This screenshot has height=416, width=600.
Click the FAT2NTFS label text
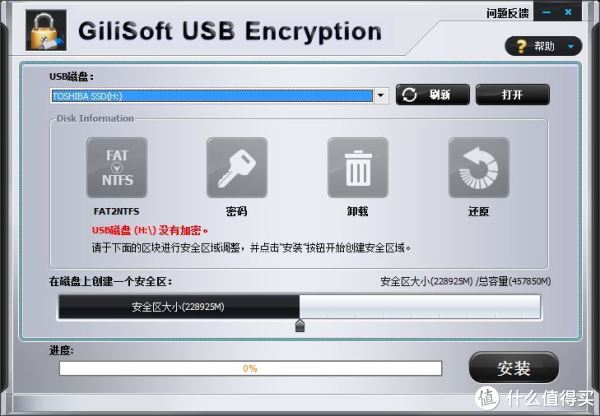[116, 211]
